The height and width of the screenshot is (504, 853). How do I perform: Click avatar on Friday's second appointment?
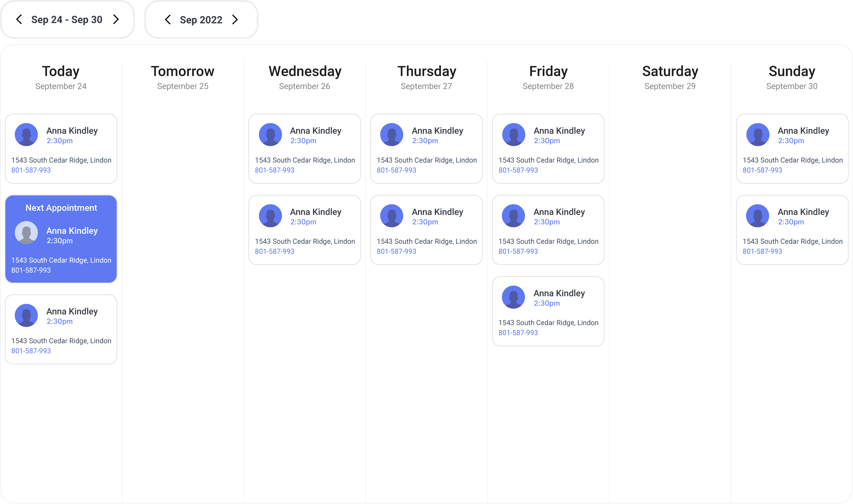point(513,216)
